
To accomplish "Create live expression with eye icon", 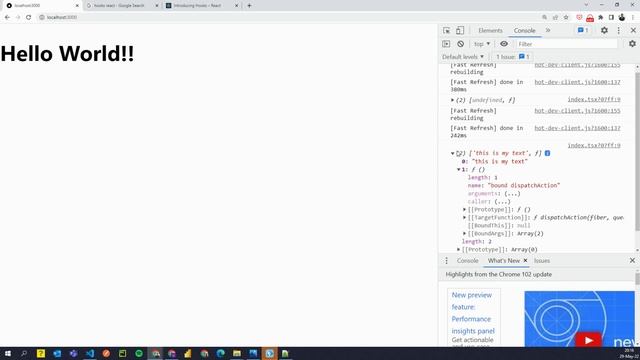I will 504,44.
